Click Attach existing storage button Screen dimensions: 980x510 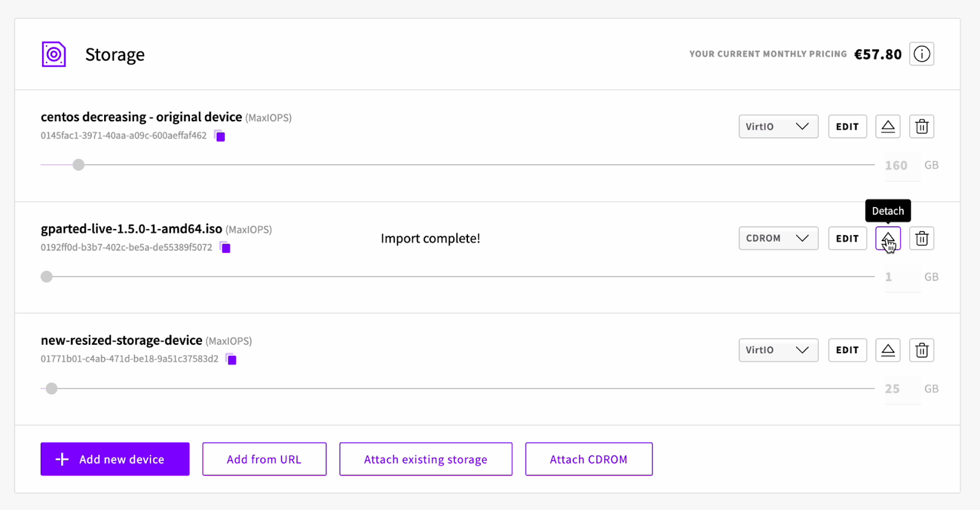pyautogui.click(x=426, y=459)
